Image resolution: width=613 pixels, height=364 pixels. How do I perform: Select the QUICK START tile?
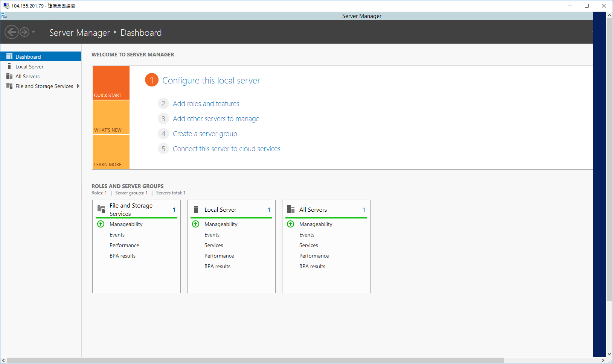pyautogui.click(x=111, y=83)
